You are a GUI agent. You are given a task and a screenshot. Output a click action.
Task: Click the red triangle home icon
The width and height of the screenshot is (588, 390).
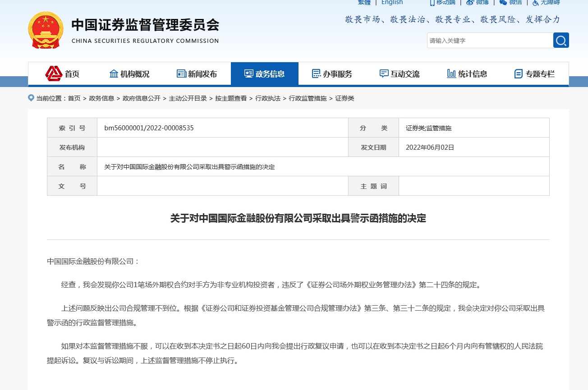(x=54, y=73)
